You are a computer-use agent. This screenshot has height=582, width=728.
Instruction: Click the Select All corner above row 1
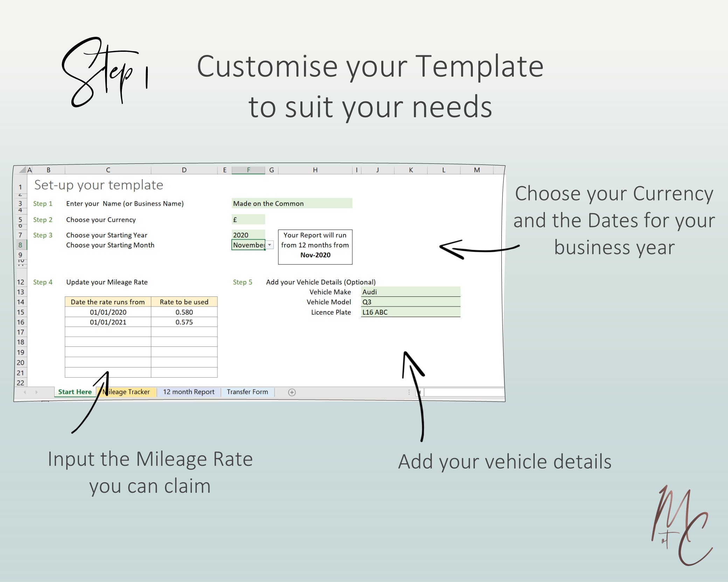(x=22, y=170)
